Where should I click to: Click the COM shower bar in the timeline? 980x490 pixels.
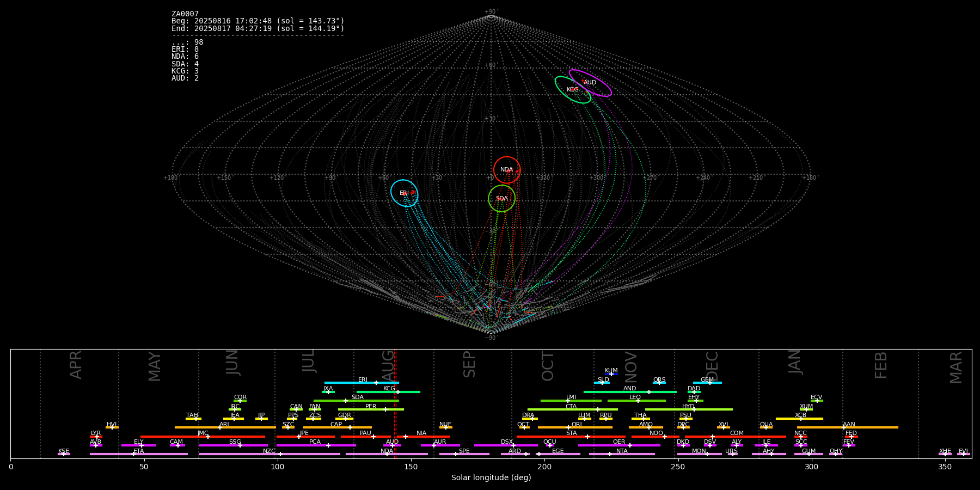click(x=736, y=437)
